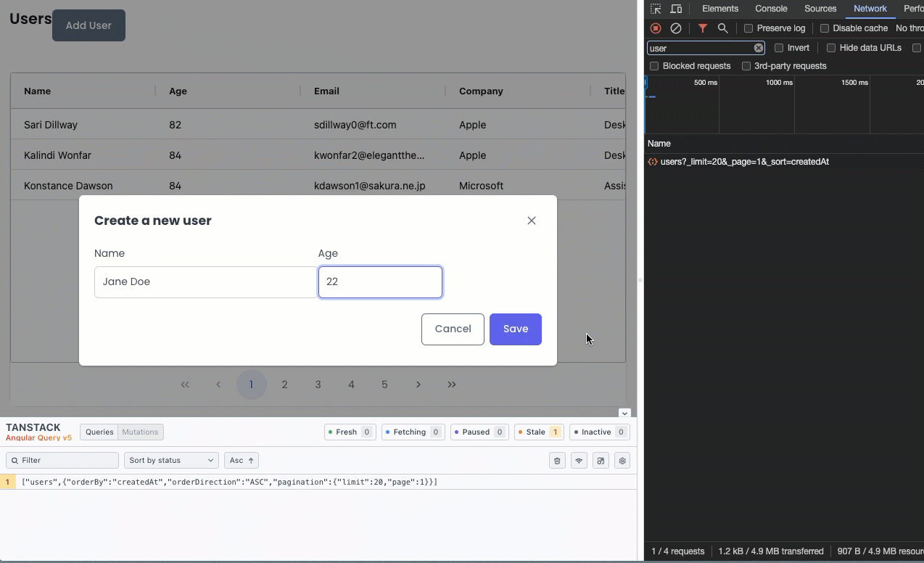Screen dimensions: 924x563
Task: Toggle Asc sort direction
Action: pos(242,461)
